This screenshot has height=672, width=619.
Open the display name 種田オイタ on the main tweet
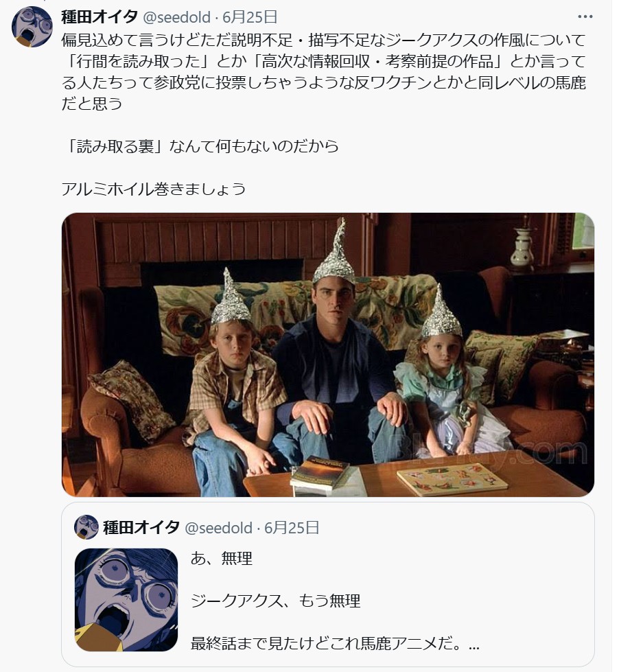pyautogui.click(x=100, y=17)
